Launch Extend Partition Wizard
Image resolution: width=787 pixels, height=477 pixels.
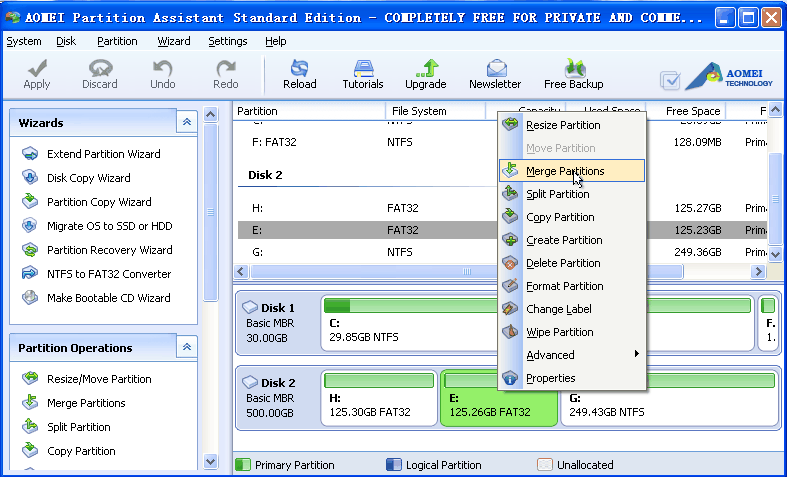pos(103,154)
